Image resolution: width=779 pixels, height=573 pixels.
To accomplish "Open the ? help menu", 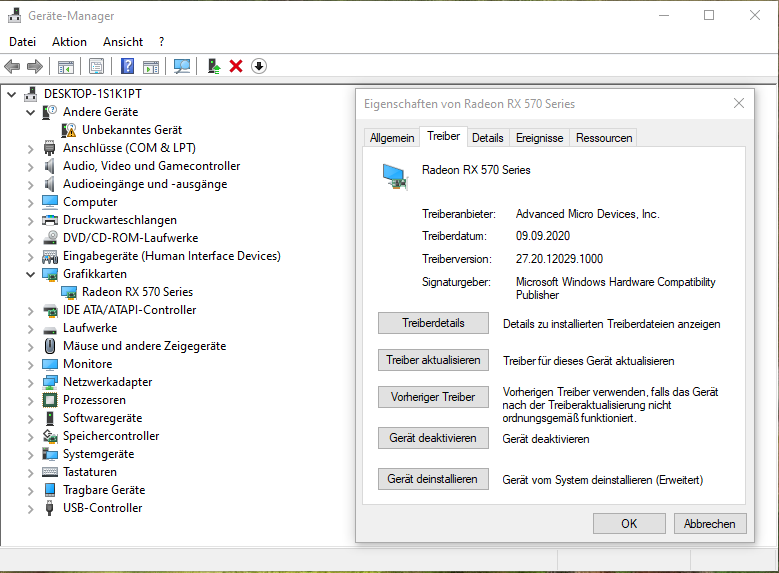I will point(161,42).
